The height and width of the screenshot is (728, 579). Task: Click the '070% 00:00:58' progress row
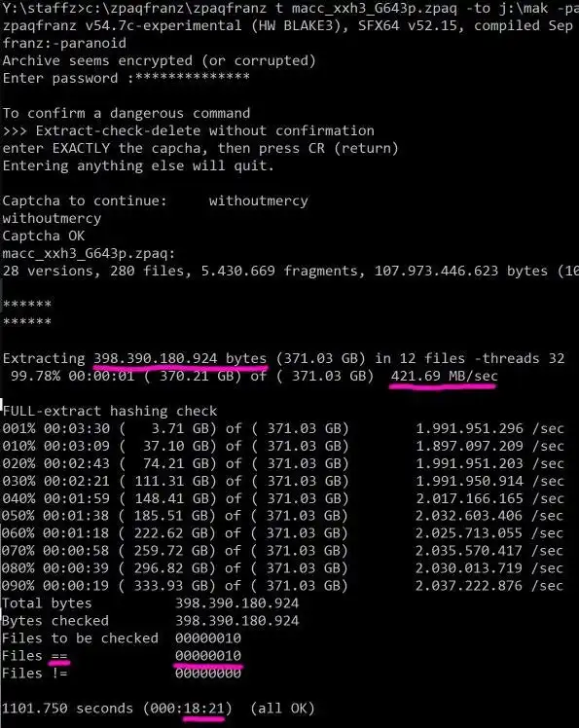tap(283, 551)
